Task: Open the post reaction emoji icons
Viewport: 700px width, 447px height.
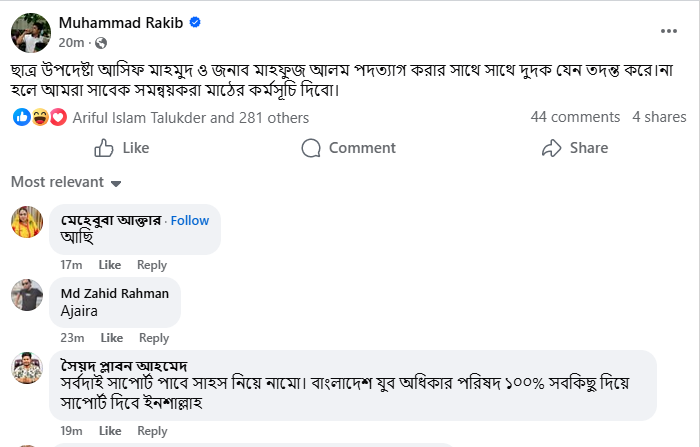Action: [39, 117]
